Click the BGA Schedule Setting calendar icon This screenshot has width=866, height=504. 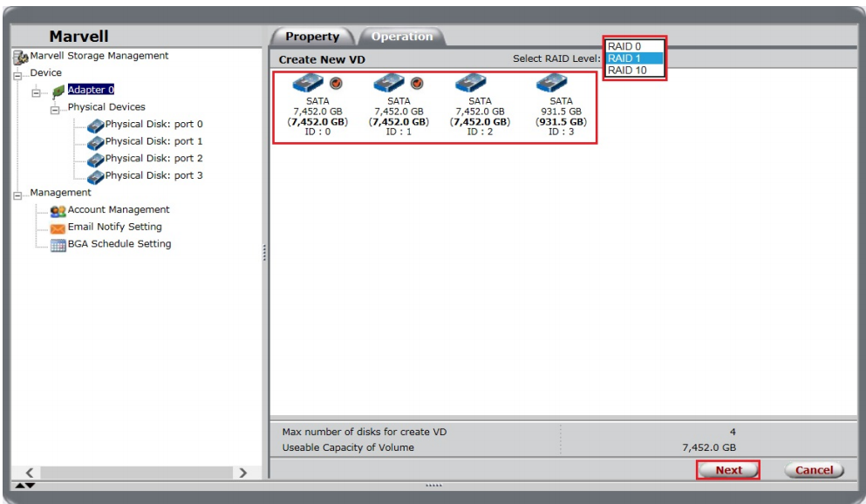tap(58, 245)
